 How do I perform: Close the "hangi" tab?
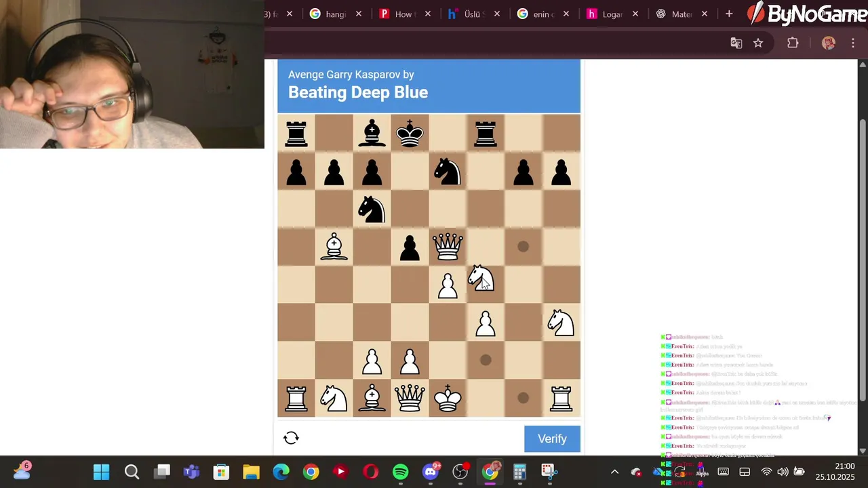(359, 14)
